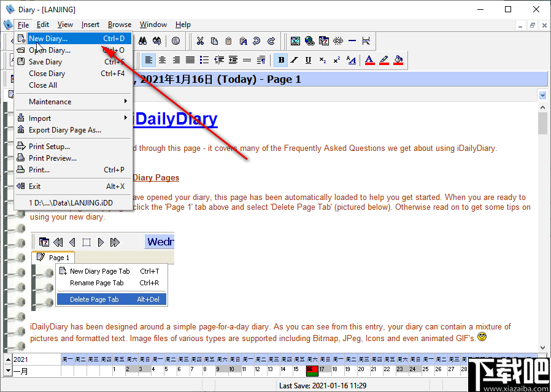Select date 16 in the bottom calendar

(312, 371)
